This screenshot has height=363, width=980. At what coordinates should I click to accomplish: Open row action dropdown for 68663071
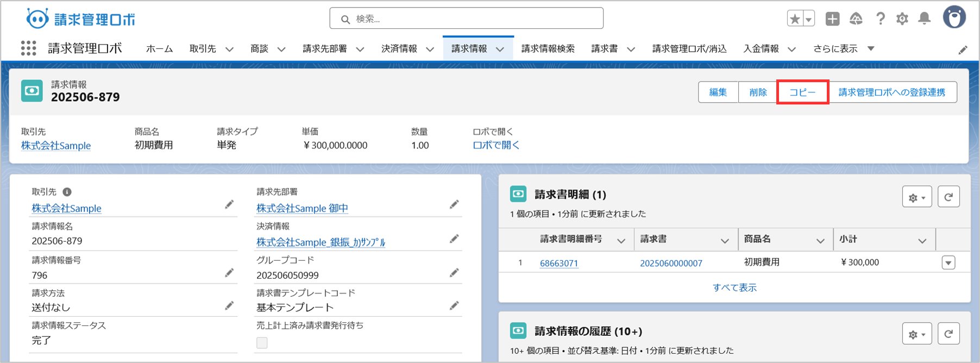948,263
